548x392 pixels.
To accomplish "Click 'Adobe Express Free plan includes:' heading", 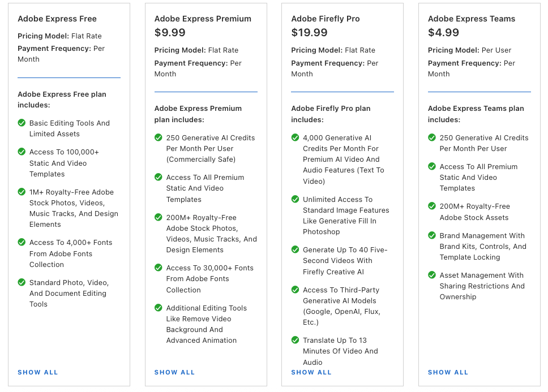I will tap(62, 100).
